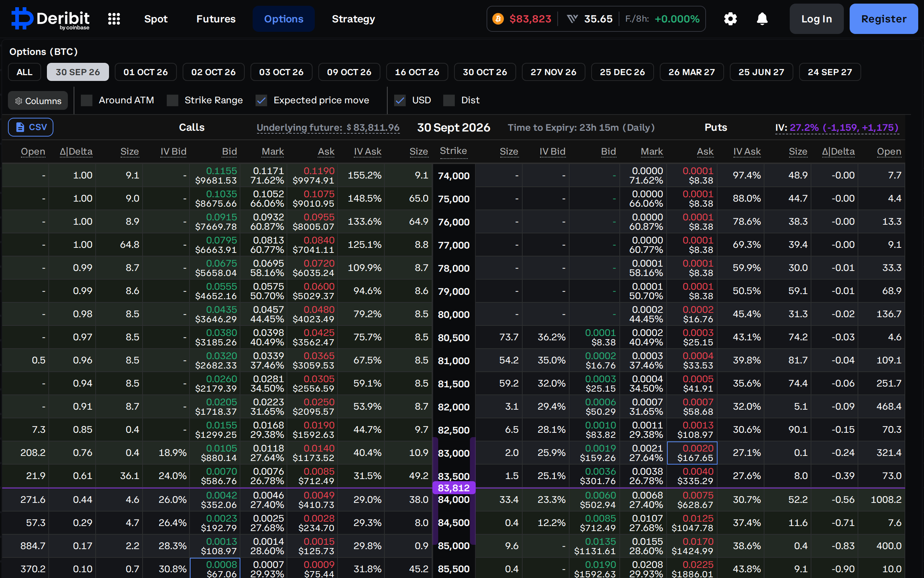924x578 pixels.
Task: Click the 84,500 put ask 0.0125
Action: (x=698, y=518)
